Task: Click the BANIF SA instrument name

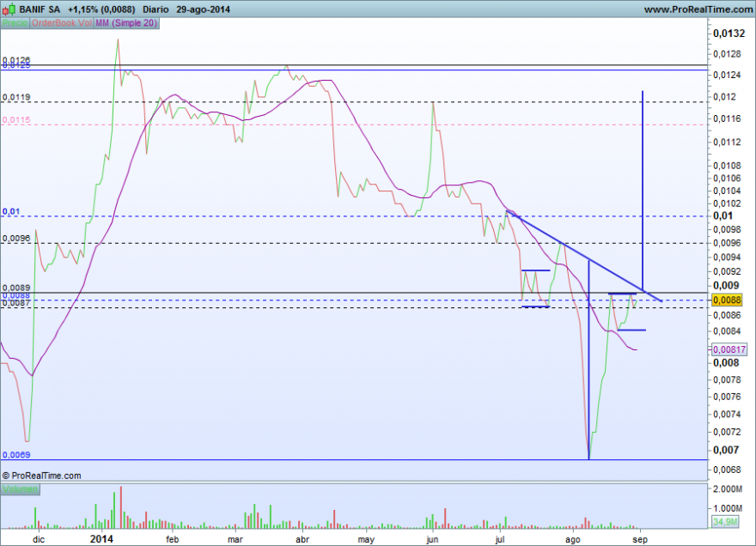Action: tap(40, 9)
